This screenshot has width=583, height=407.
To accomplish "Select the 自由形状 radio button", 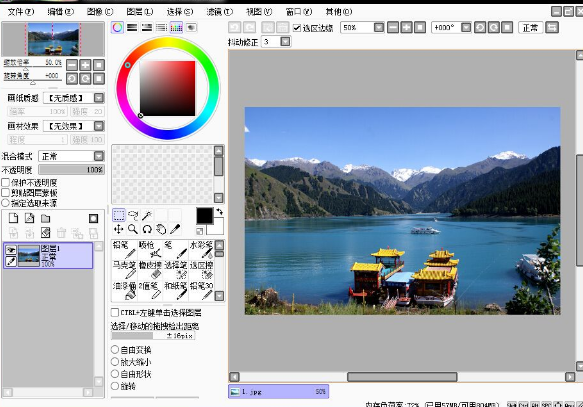I will coord(115,374).
